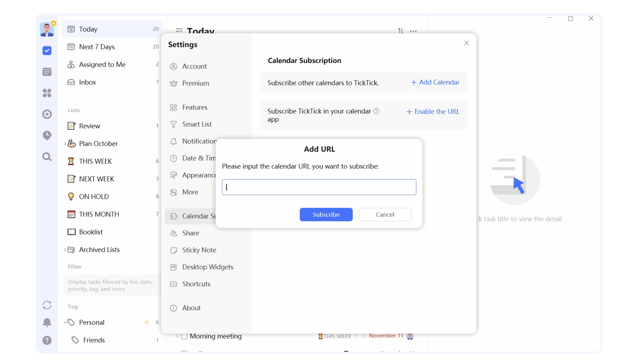Open the ON HOLD list

pos(112,197)
